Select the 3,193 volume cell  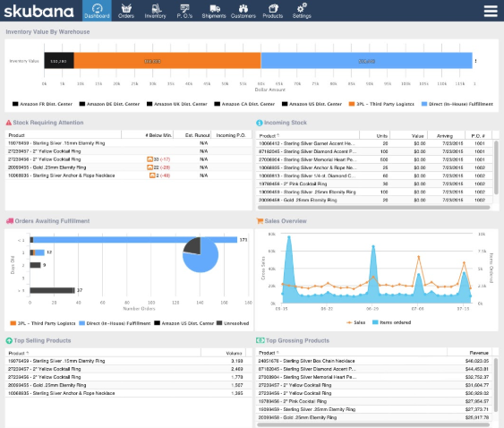pyautogui.click(x=237, y=361)
